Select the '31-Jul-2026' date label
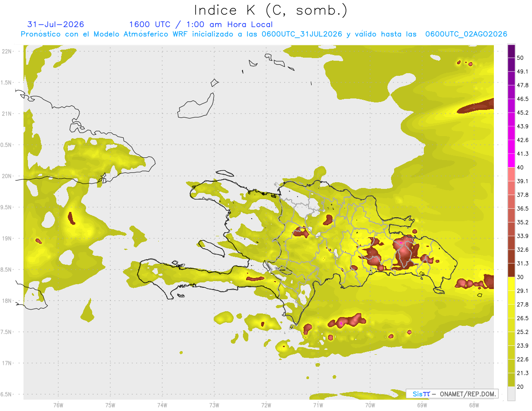The width and height of the screenshot is (532, 411). pos(56,24)
